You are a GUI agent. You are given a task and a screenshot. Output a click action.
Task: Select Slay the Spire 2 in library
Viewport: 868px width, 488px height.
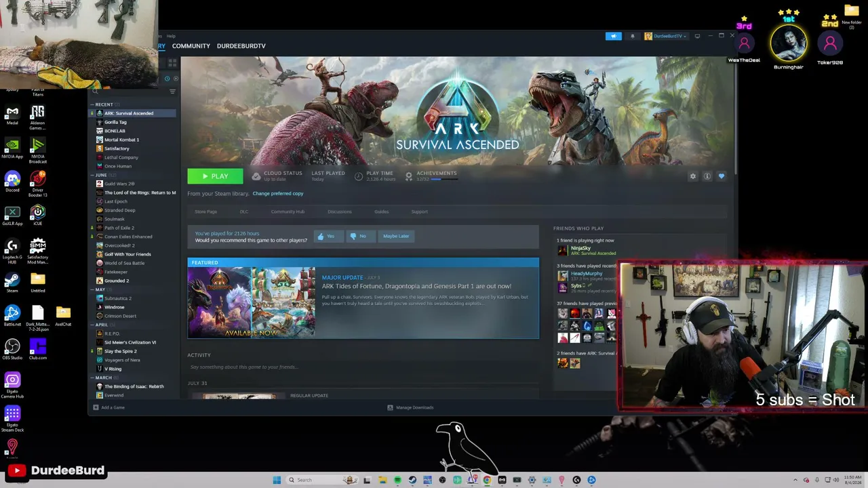pyautogui.click(x=134, y=351)
